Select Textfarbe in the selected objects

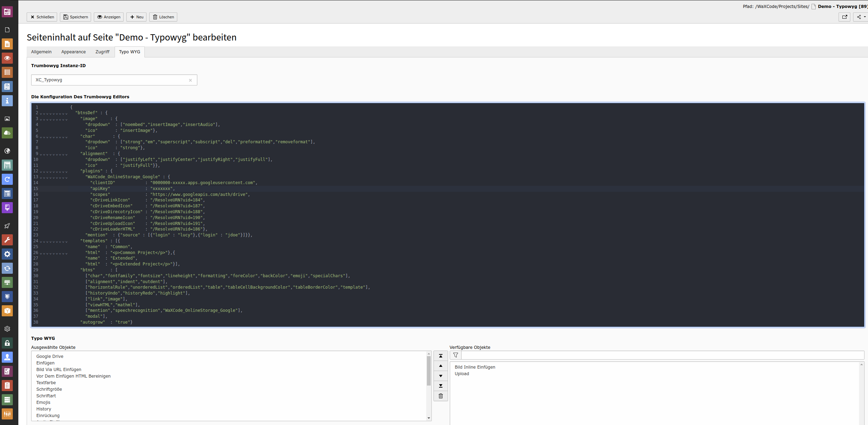tap(46, 383)
